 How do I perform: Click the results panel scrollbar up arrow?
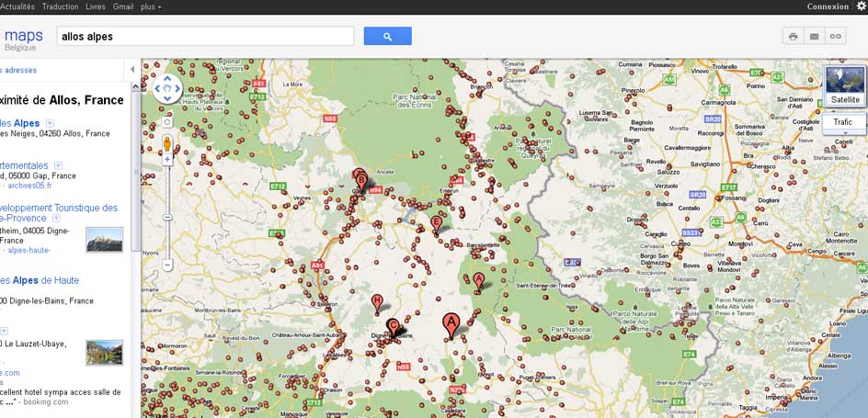pyautogui.click(x=136, y=86)
